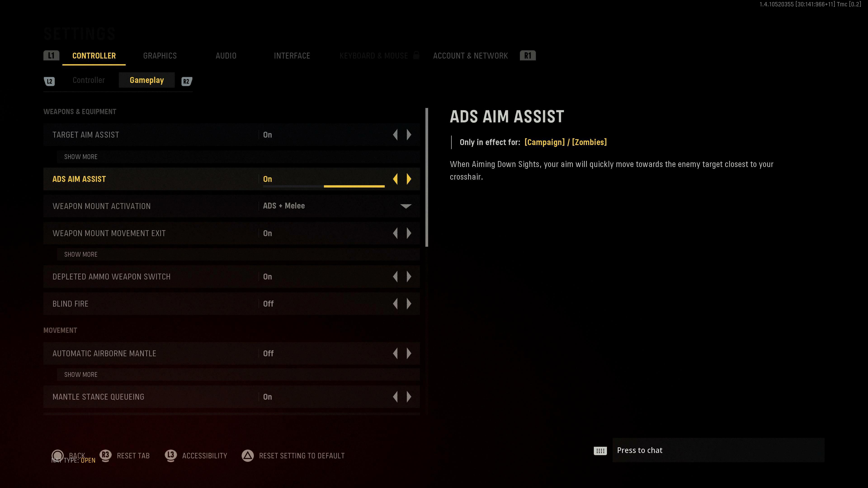Click the Back button icon (circle)
Viewport: 868px width, 488px height.
coord(58,455)
